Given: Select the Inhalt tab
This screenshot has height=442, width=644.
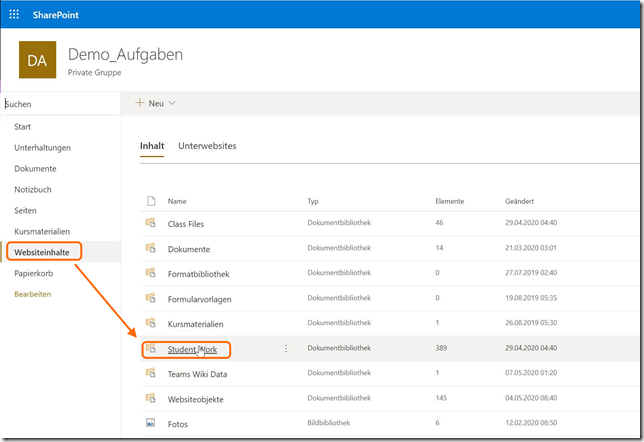Looking at the screenshot, I should pos(152,146).
